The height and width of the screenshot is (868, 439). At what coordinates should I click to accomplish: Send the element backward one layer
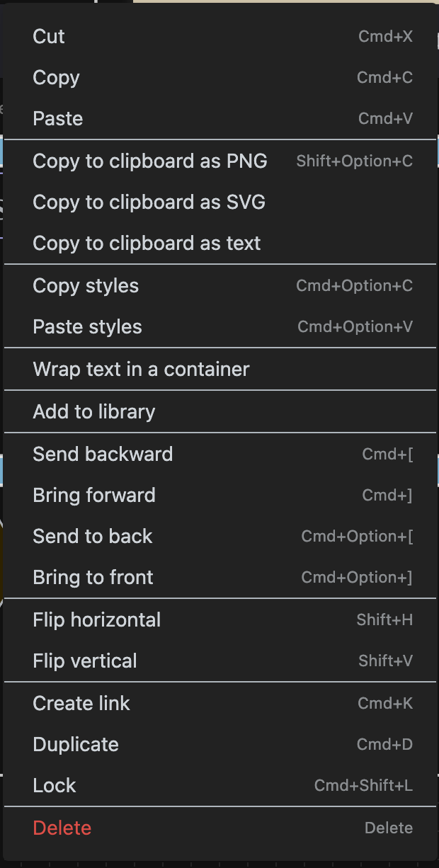(103, 455)
